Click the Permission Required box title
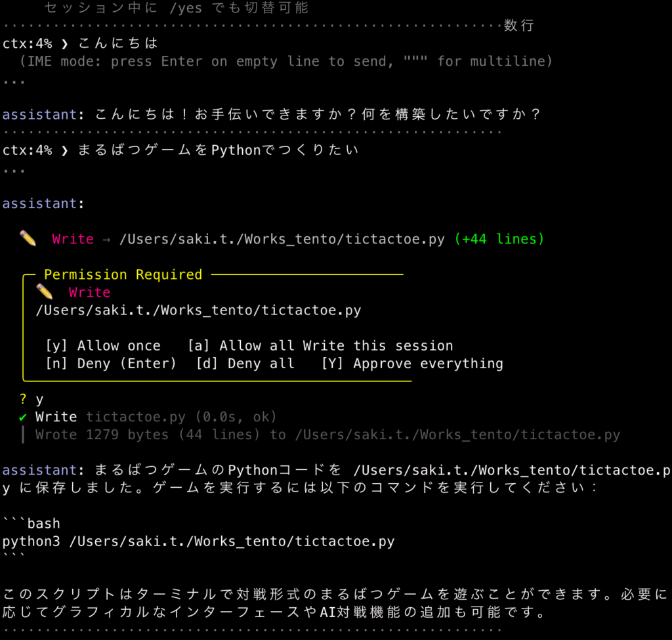This screenshot has width=672, height=640. 123,274
